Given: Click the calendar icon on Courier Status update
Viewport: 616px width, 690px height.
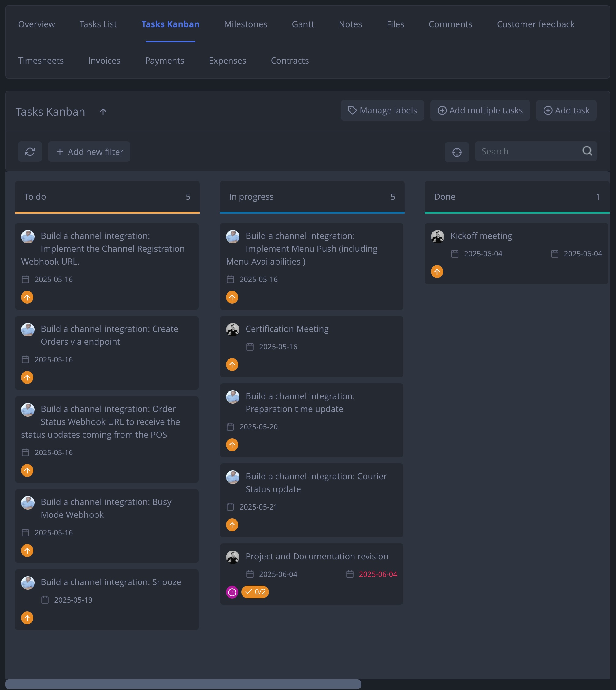Looking at the screenshot, I should coord(231,507).
